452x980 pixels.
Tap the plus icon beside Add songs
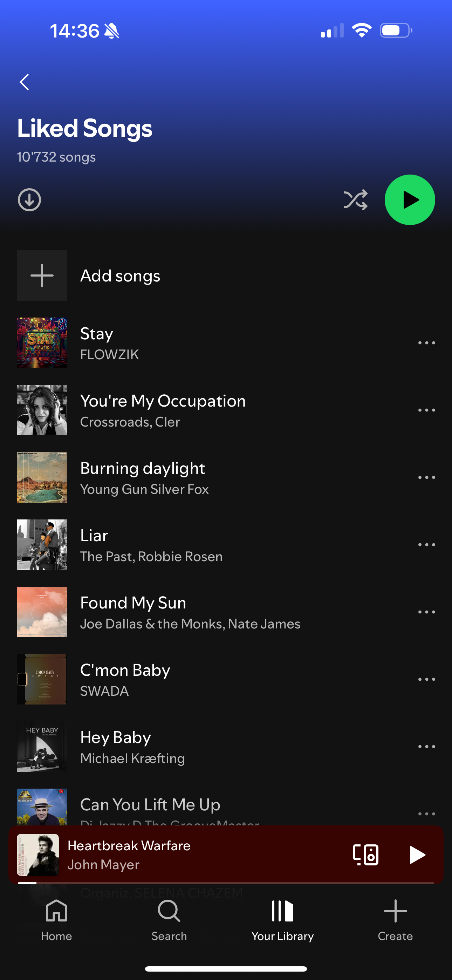[x=42, y=275]
